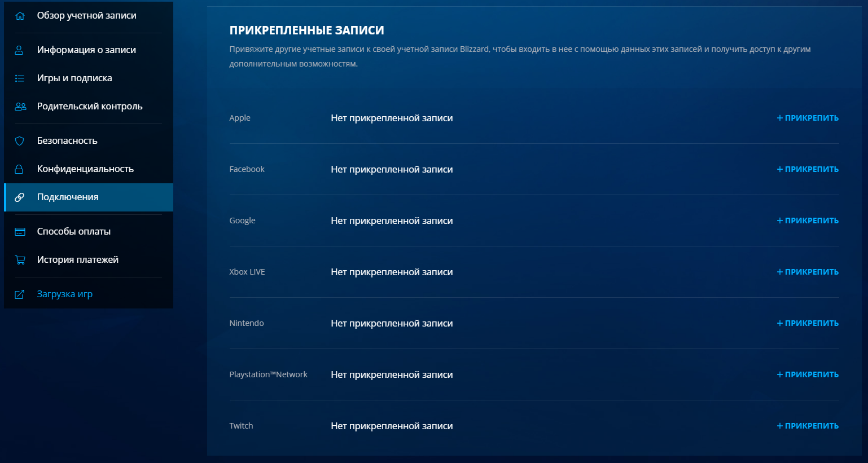Click the Twitch service label
Screen dimensions: 868x463
coord(241,426)
